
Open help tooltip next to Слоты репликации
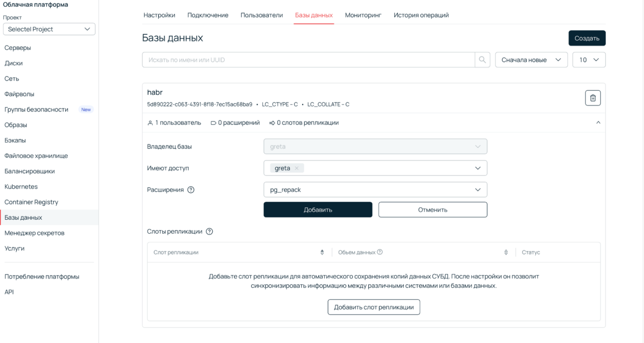click(209, 232)
